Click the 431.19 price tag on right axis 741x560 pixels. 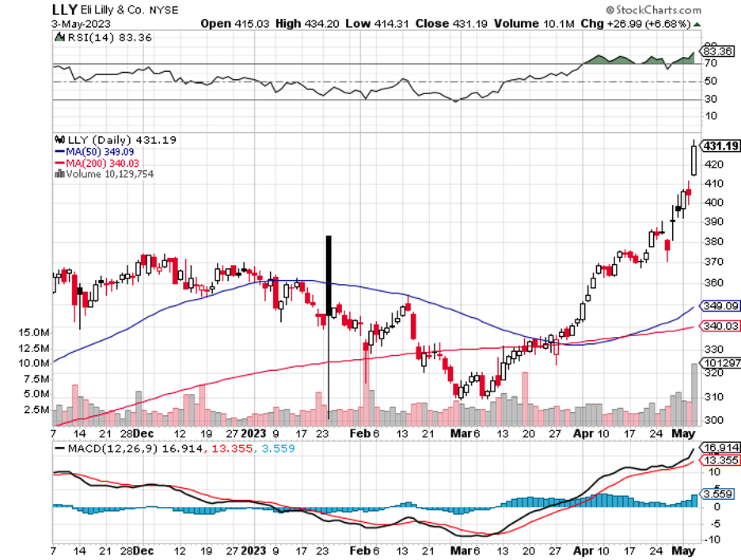(x=720, y=146)
